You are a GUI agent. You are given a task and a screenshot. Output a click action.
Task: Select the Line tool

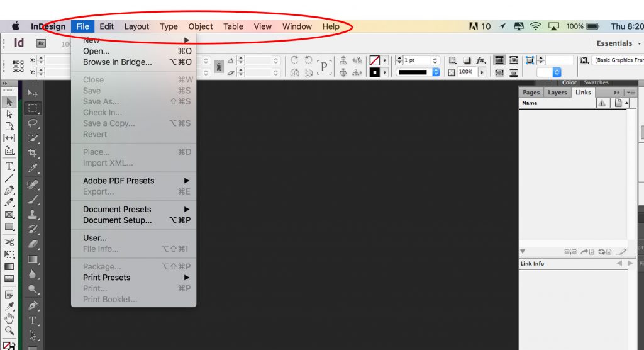point(9,178)
